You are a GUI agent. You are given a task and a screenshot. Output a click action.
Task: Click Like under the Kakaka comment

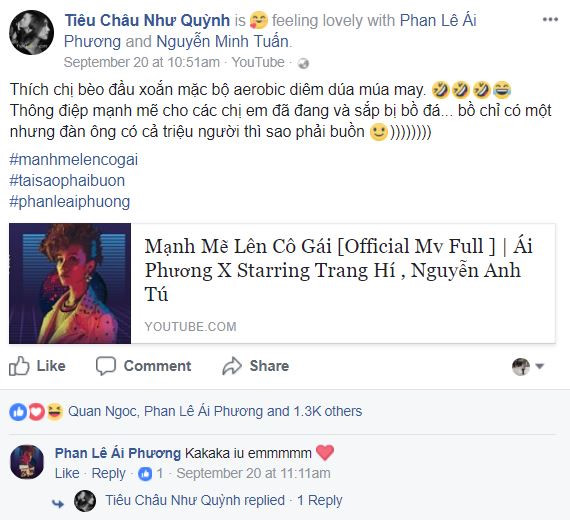[67, 473]
